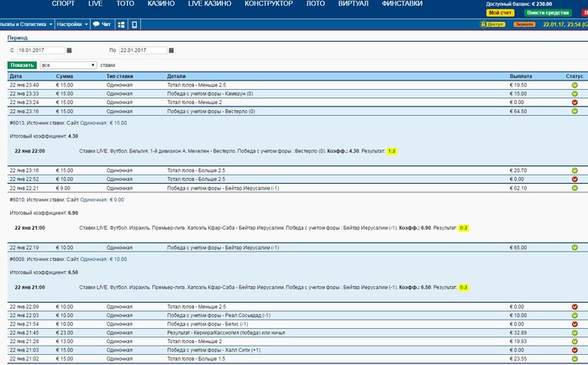Image resolution: width=588 pixels, height=365 pixels.
Task: Click green status icon for 22:19 bet
Action: [x=575, y=248]
